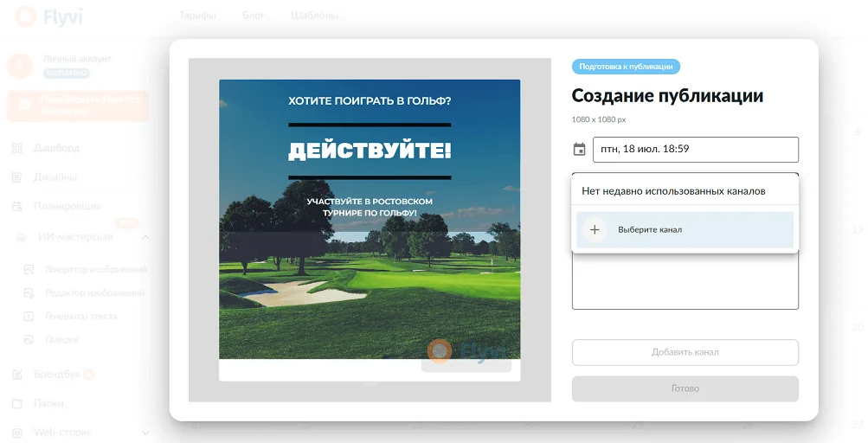868x443 pixels.
Task: Click the Брендбук icon in sidebar
Action: pos(17,375)
